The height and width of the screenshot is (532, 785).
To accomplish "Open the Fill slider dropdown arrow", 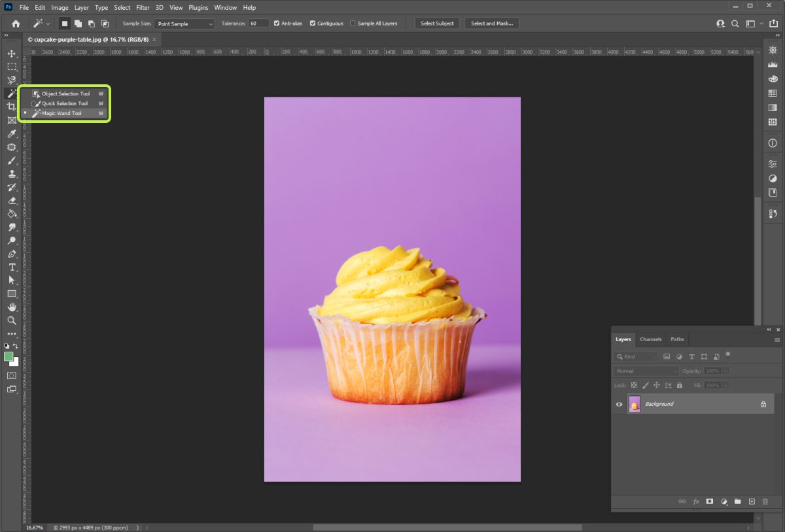I will [x=726, y=386].
